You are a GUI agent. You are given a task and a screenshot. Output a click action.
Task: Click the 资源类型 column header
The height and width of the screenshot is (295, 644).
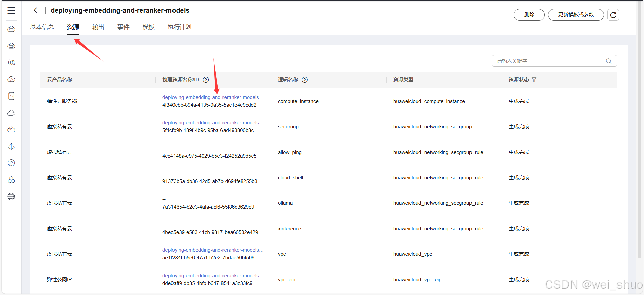403,80
